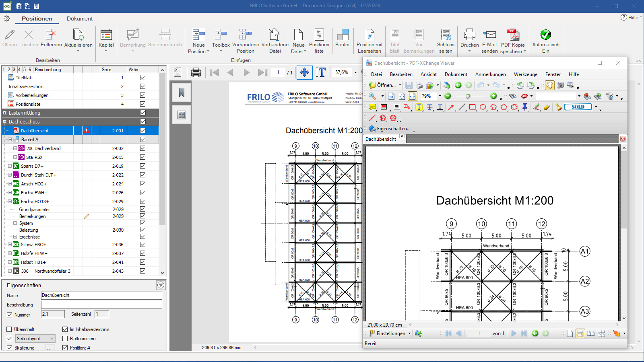This screenshot has height=362, width=644.
Task: Enable the Blattnummern checkbox
Action: (x=65, y=339)
